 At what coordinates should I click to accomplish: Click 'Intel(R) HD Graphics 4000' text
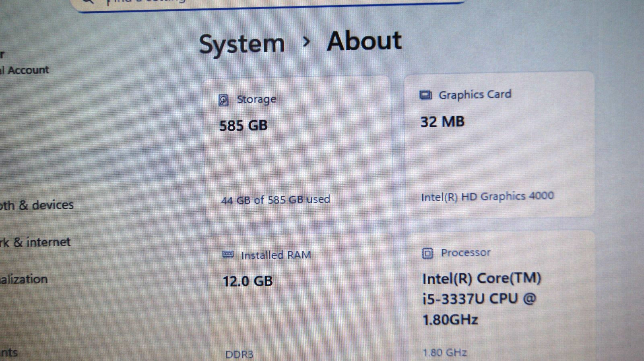point(487,196)
